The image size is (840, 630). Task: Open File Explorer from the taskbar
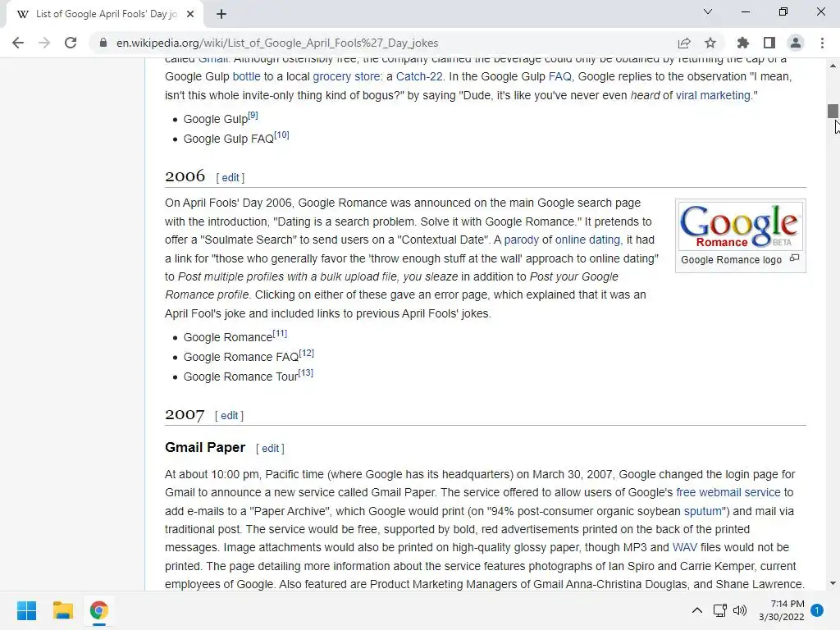point(62,610)
